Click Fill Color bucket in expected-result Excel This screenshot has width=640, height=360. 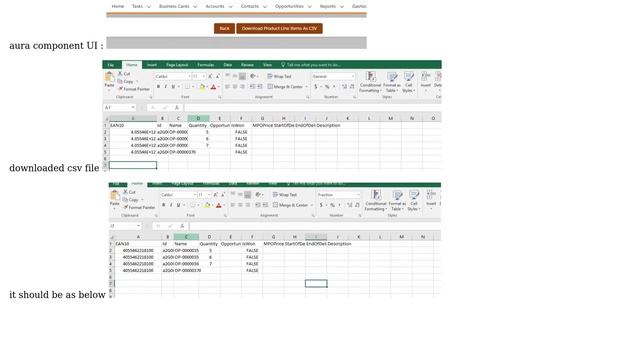tap(207, 205)
